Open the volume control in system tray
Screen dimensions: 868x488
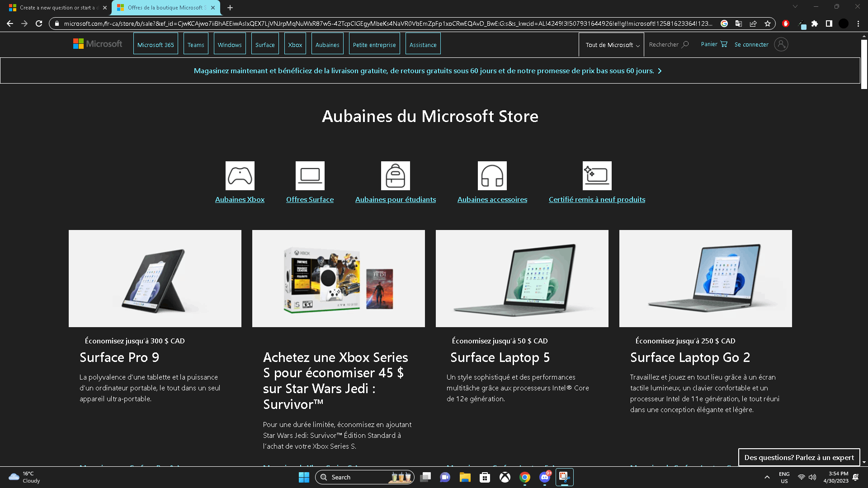pyautogui.click(x=812, y=477)
